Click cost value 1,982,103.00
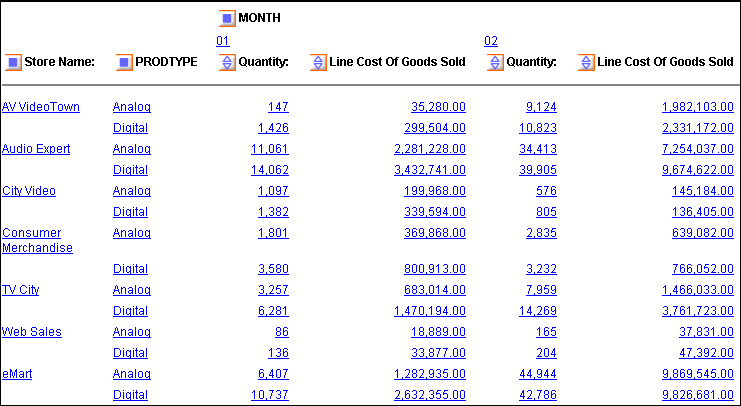Screen dimensions: 741x406 point(698,107)
